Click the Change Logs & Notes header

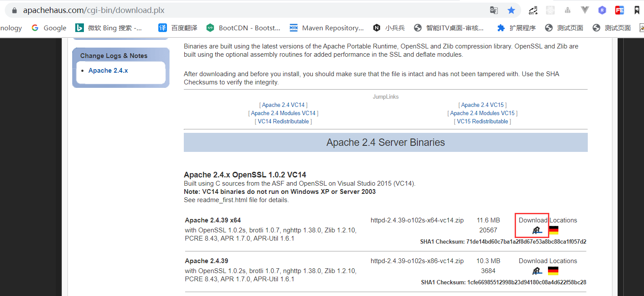[114, 56]
